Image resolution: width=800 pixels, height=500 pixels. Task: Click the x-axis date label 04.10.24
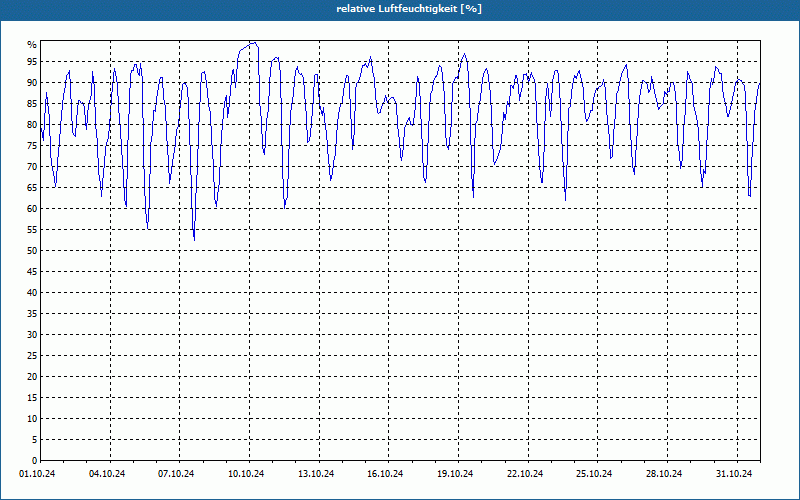coord(107,474)
